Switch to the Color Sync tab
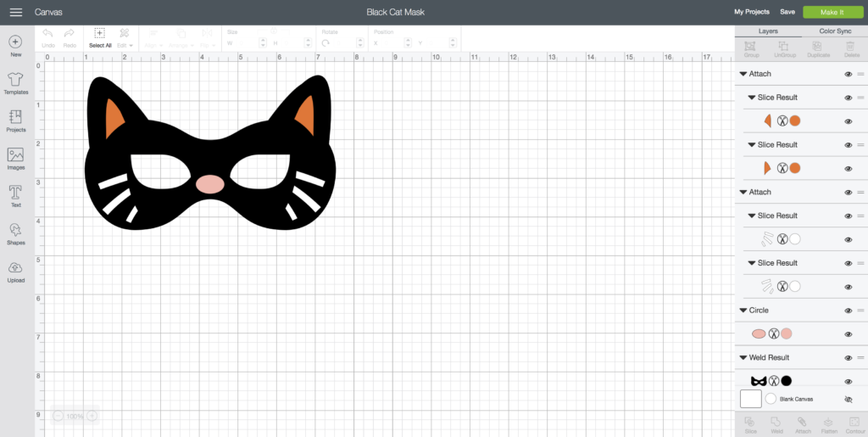Viewport: 868px width, 437px height. tap(835, 31)
